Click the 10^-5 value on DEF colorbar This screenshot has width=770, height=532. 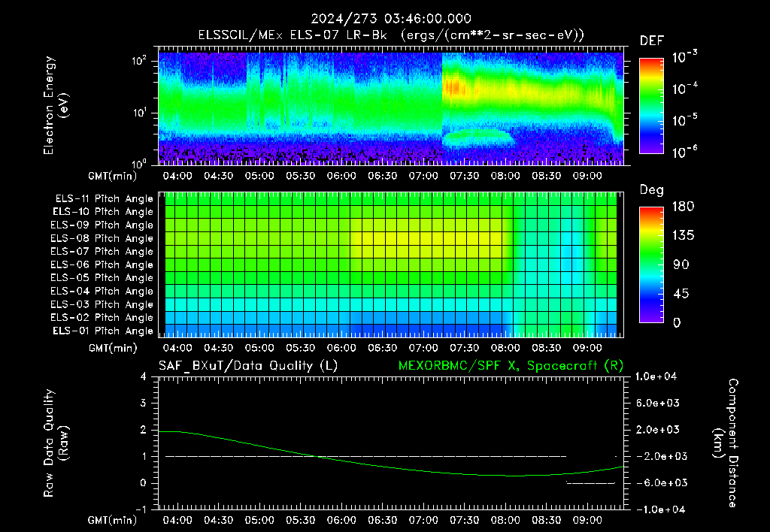[684, 120]
